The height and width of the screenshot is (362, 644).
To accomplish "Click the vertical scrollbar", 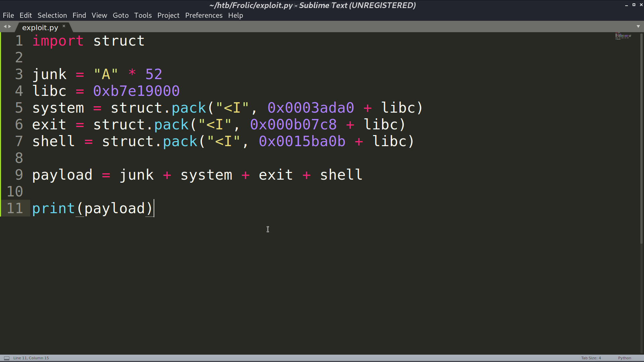I will tap(641, 138).
